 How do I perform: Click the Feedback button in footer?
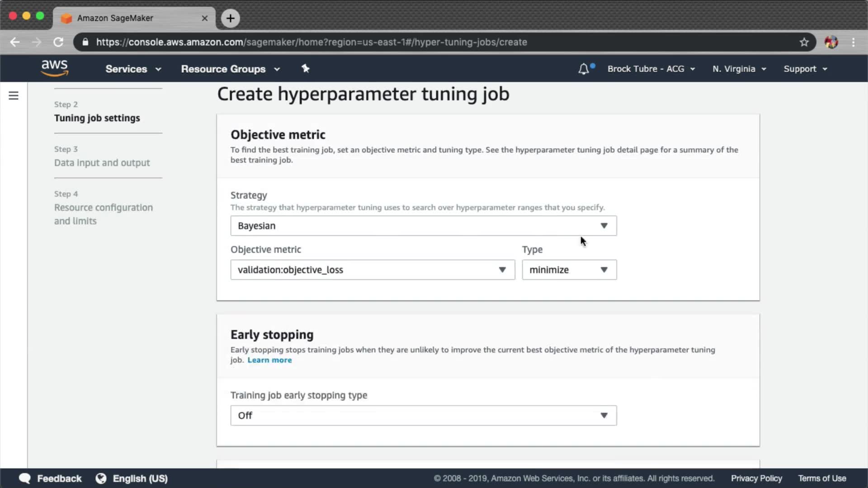click(51, 479)
